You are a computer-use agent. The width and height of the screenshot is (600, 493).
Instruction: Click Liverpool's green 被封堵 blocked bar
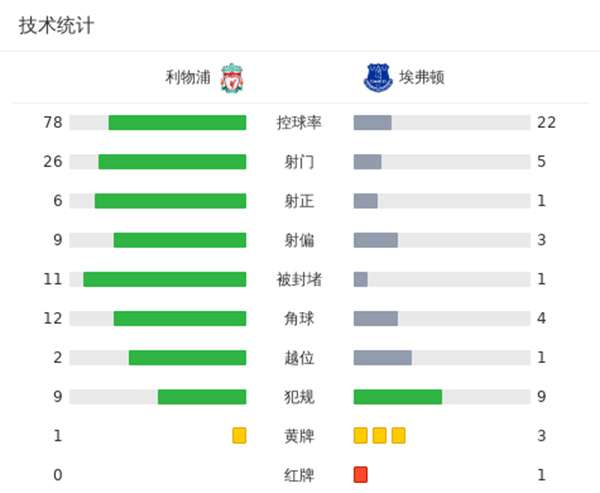coord(165,279)
